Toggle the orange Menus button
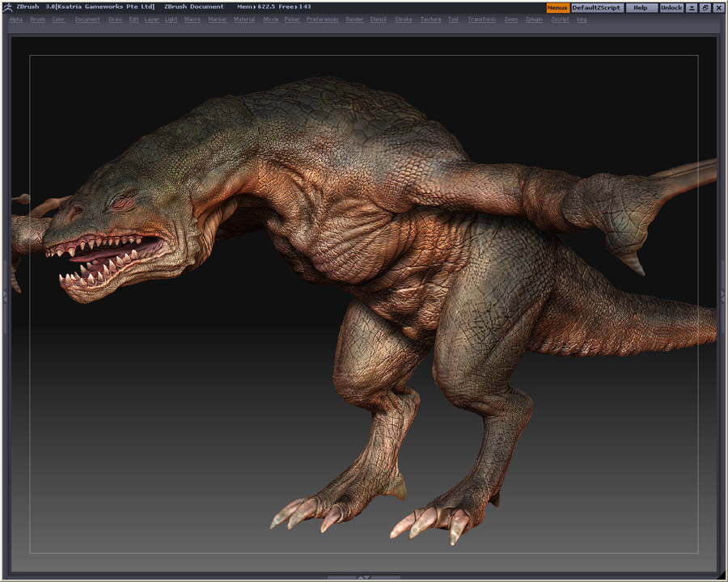The height and width of the screenshot is (582, 728). coord(557,8)
